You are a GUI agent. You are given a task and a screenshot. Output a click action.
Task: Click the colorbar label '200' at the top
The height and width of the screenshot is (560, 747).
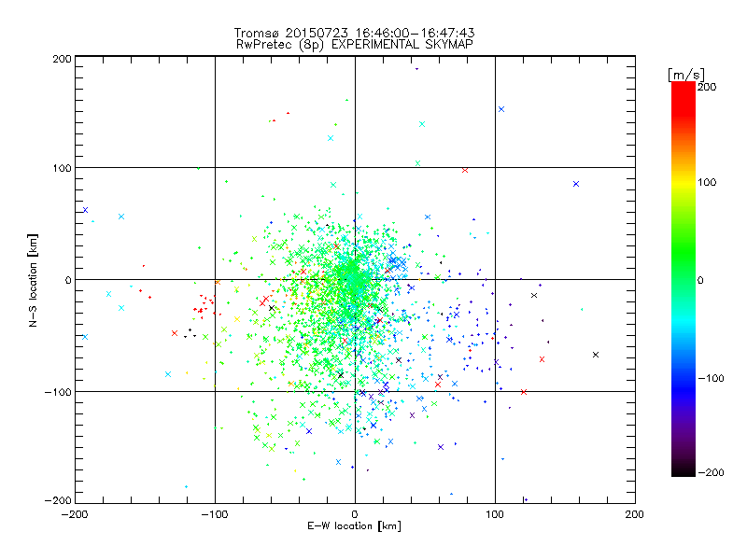pyautogui.click(x=707, y=87)
